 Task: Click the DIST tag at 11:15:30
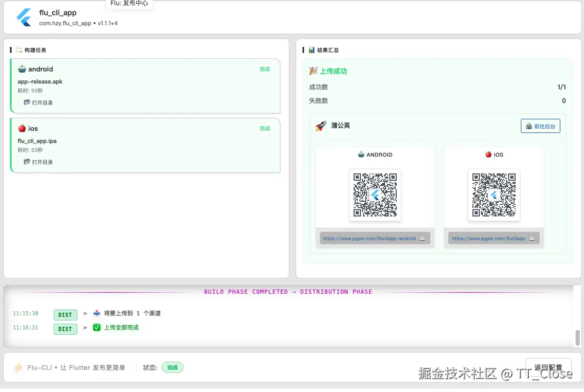(65, 315)
